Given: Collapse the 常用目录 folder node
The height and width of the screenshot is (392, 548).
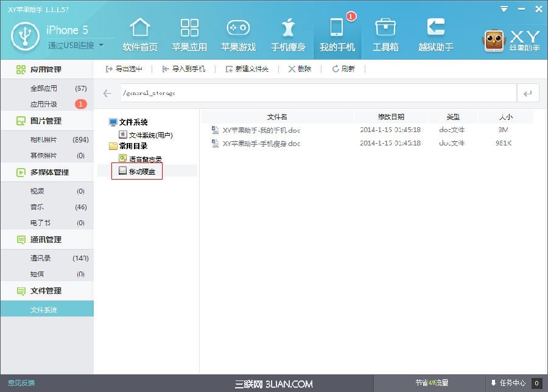Looking at the screenshot, I should [113, 146].
